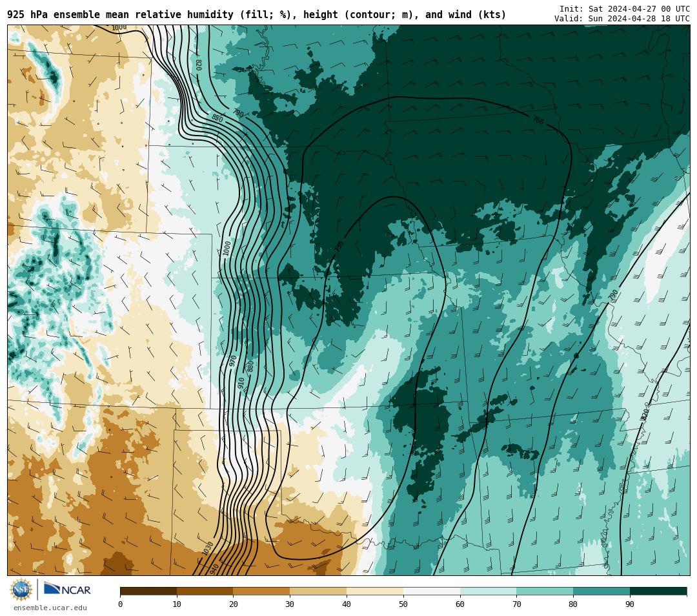The height and width of the screenshot is (616, 697).
Task: Click the 10-20% brown colorbar segment
Action: click(x=205, y=591)
